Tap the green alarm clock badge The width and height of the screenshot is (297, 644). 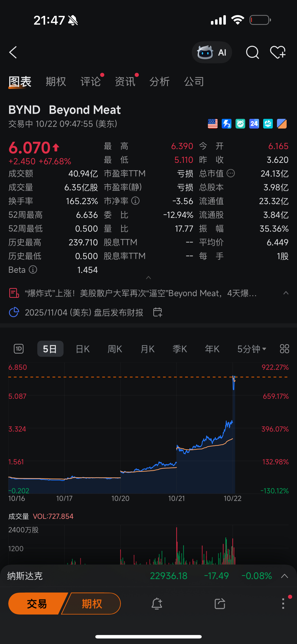point(240,124)
